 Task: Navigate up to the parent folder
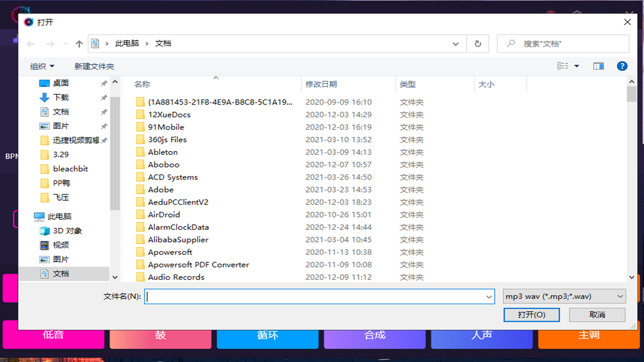pyautogui.click(x=79, y=44)
